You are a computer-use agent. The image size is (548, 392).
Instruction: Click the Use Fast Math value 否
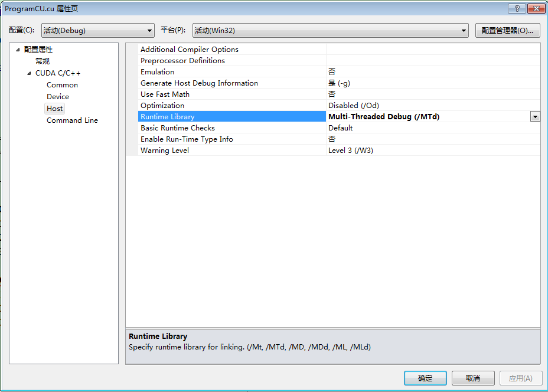click(332, 94)
